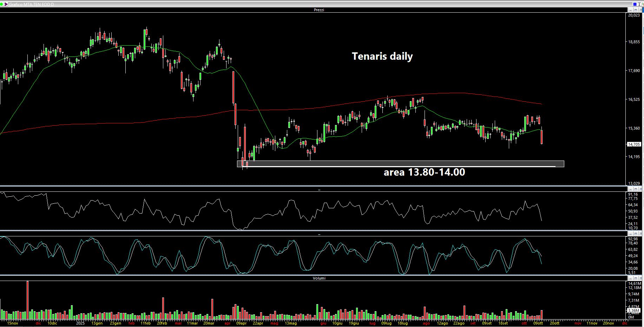This screenshot has height=327, width=644.
Task: Select the T text annotation tool
Action: [640, 4]
